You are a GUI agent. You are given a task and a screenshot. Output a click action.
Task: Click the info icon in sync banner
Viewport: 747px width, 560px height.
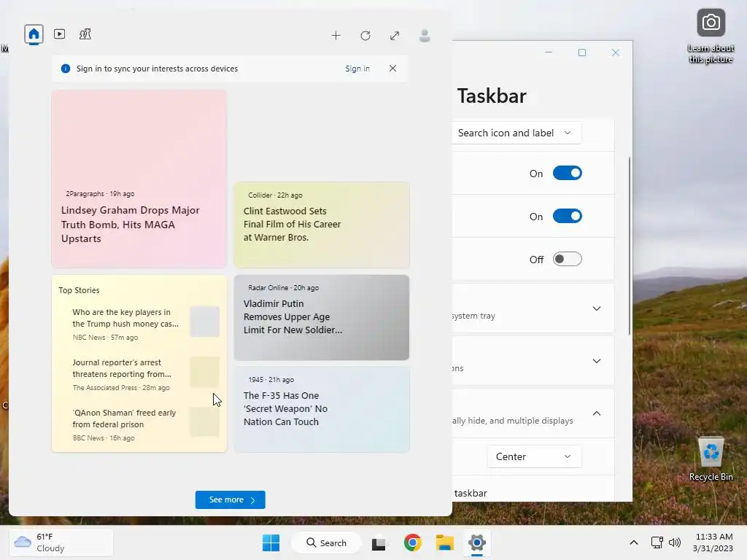(x=66, y=69)
